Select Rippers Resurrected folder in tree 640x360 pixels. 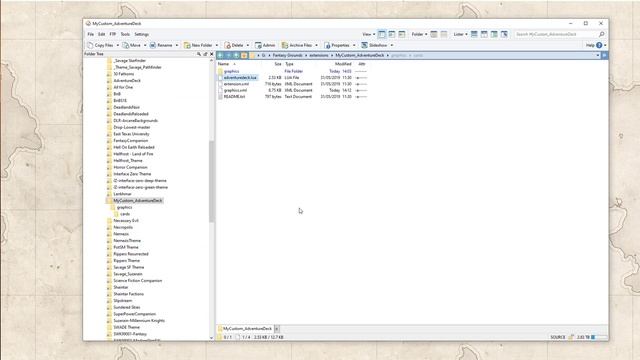[x=131, y=254]
